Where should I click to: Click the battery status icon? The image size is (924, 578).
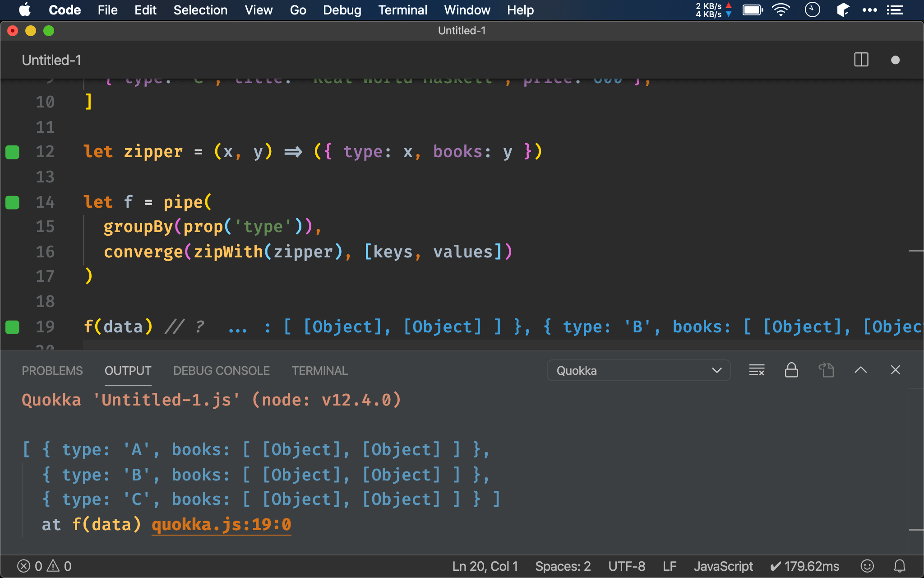pos(753,10)
